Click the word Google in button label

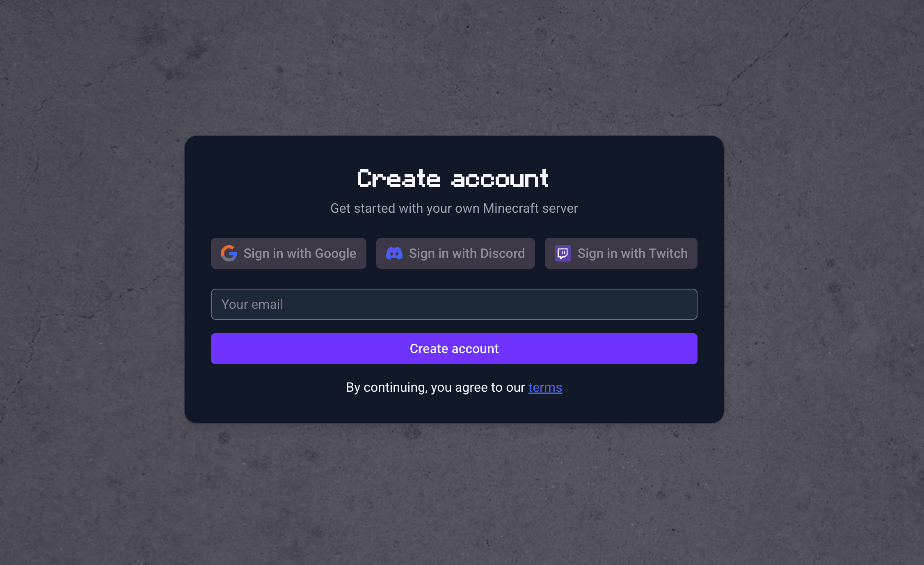(x=336, y=253)
